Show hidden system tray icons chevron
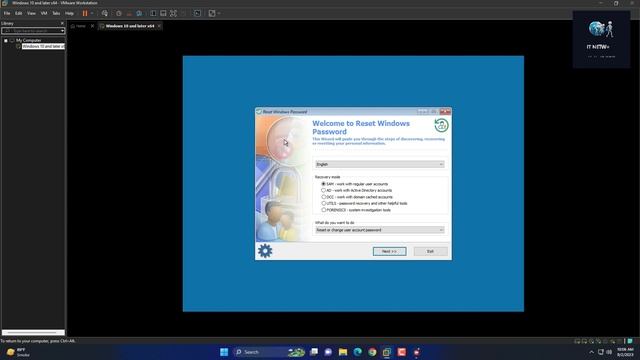The image size is (640, 360). click(591, 352)
